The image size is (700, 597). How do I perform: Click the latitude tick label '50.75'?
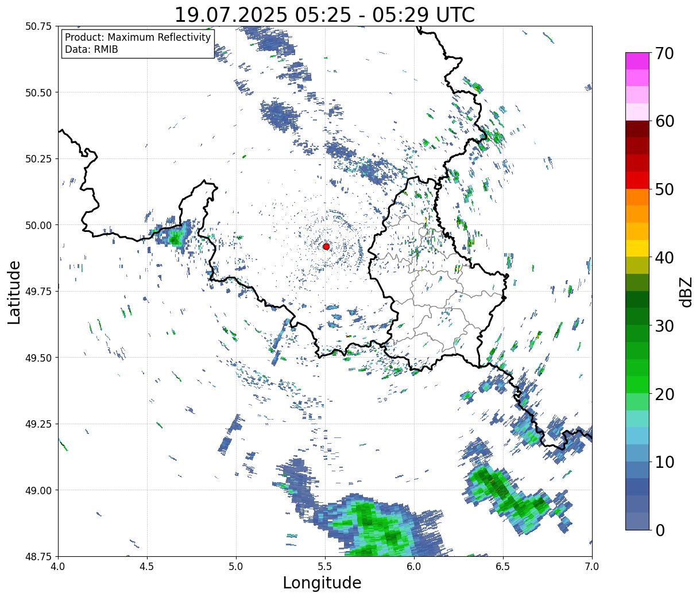pos(38,26)
